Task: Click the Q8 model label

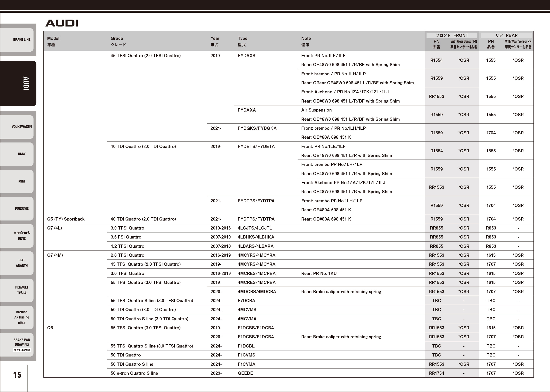Action: click(x=50, y=328)
